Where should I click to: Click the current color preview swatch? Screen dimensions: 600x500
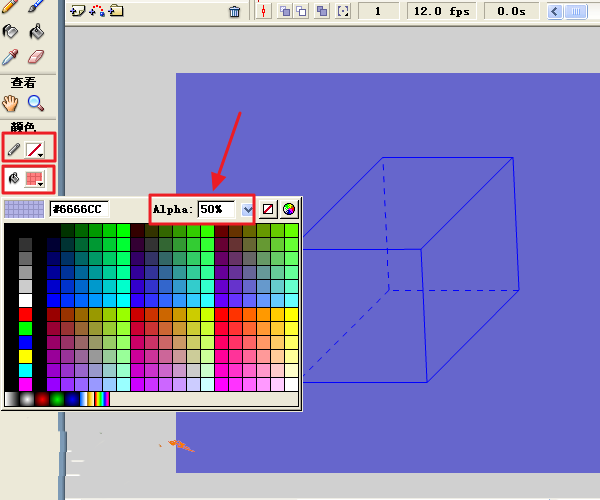[x=24, y=209]
